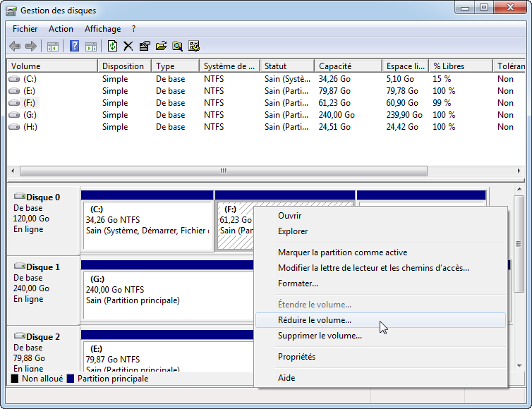Click 'Supprimer le volume...' menu entry

[320, 336]
